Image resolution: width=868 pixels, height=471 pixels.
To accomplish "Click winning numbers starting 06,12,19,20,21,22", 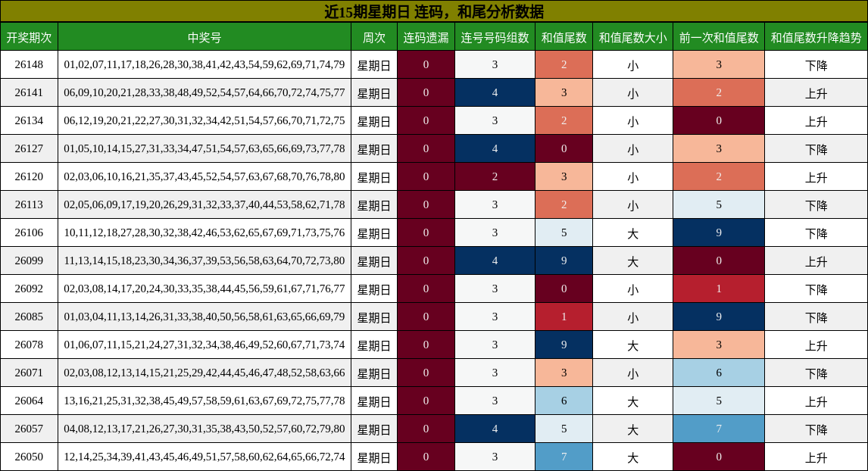I will click(205, 120).
